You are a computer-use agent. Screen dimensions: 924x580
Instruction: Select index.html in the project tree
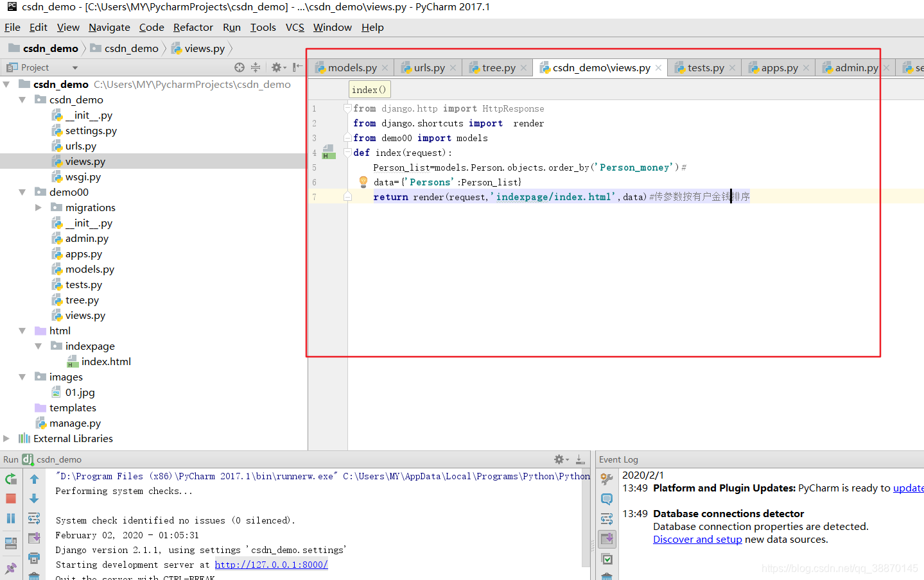pyautogui.click(x=106, y=361)
